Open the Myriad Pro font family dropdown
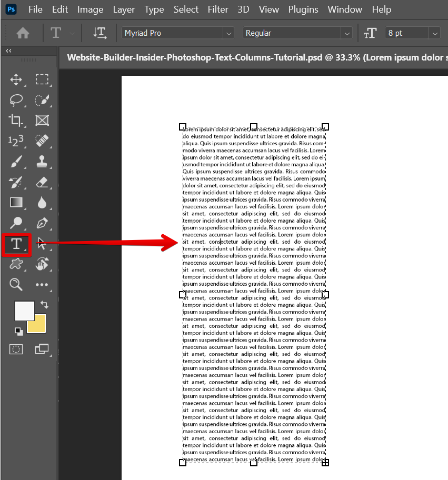The image size is (448, 480). coord(228,33)
